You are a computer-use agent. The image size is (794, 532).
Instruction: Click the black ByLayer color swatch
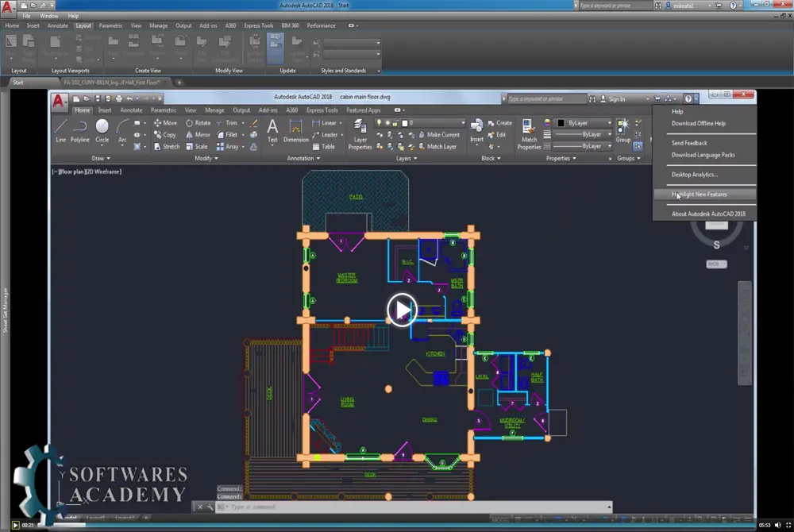coord(561,123)
